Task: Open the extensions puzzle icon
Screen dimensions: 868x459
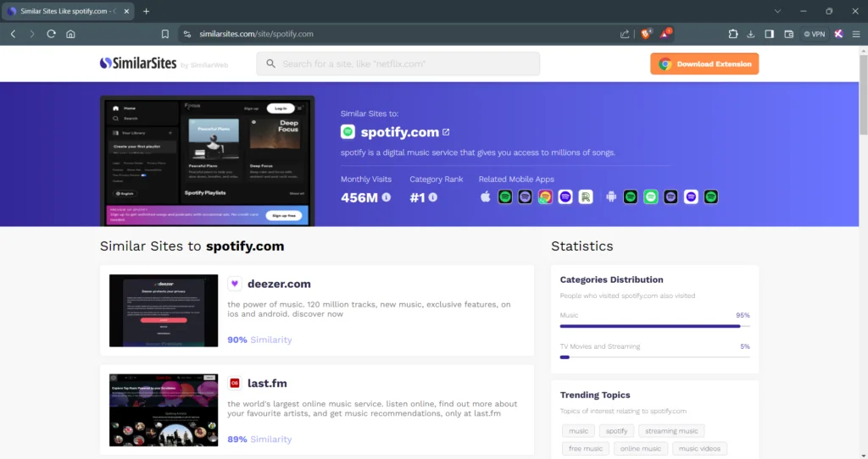Action: pos(733,34)
